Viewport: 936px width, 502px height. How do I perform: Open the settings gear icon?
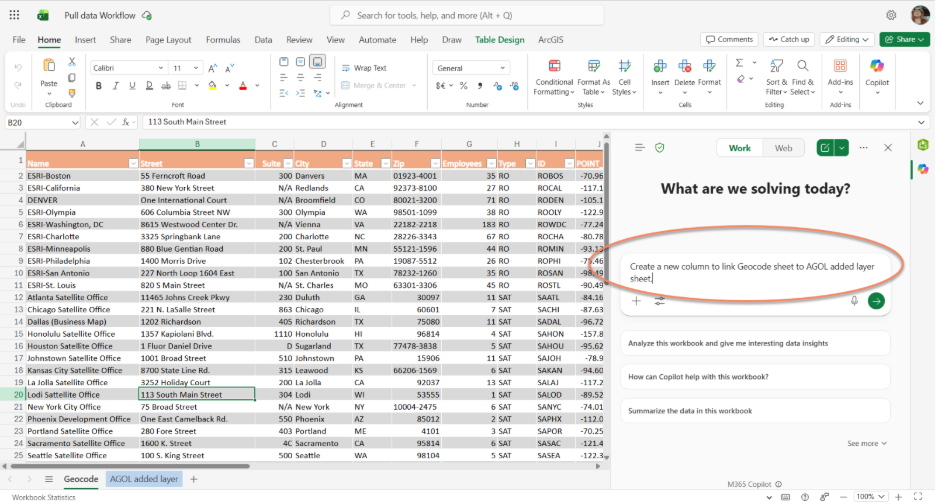pos(891,16)
